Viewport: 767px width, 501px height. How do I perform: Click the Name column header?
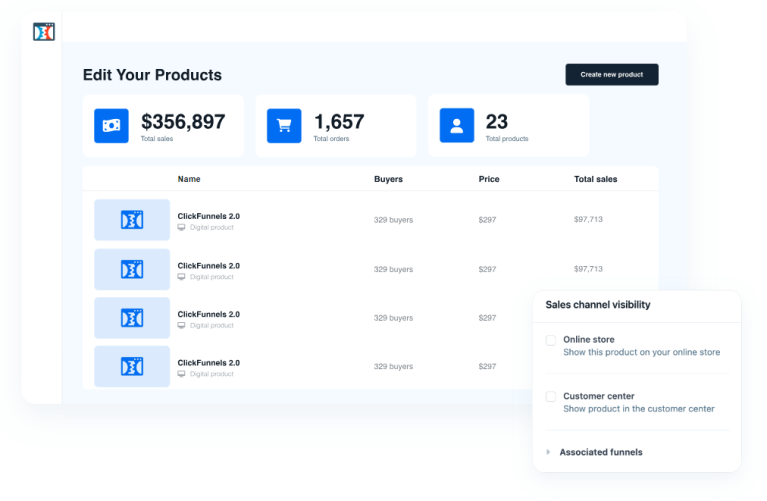tap(189, 179)
